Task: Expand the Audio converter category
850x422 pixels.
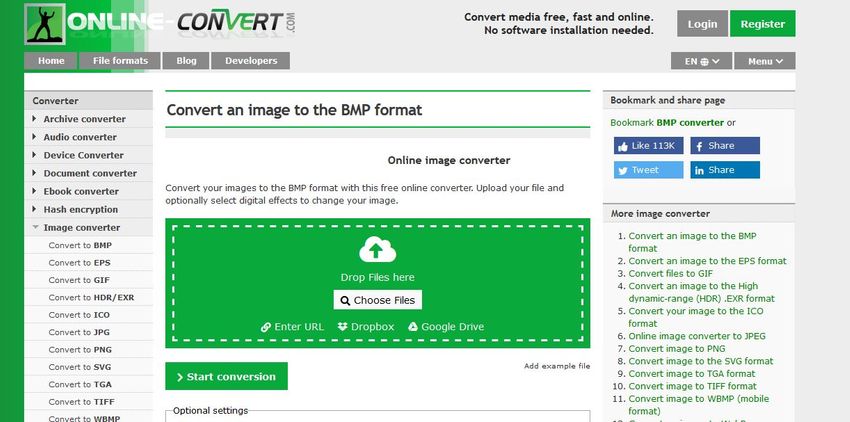Action: pos(80,137)
